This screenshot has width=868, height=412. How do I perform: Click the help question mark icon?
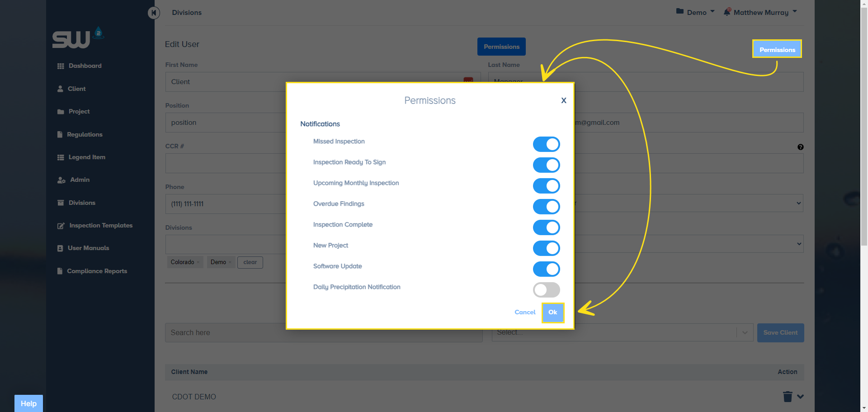801,147
